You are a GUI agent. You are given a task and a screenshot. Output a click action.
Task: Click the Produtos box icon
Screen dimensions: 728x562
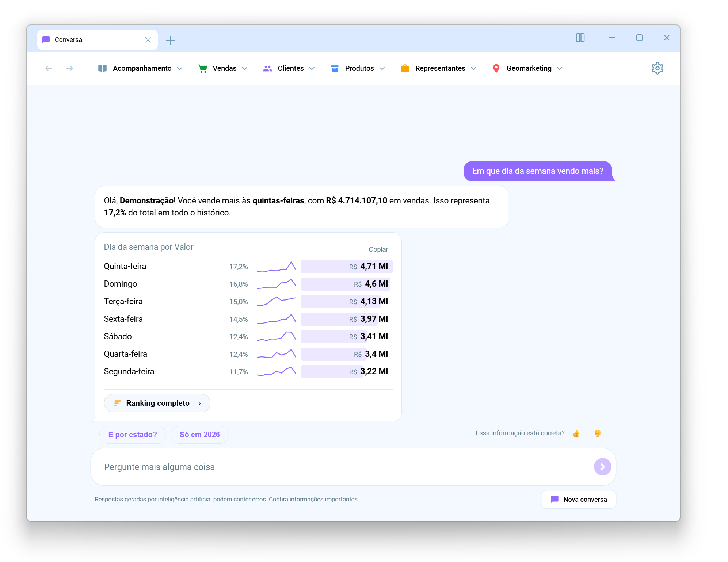coord(335,68)
